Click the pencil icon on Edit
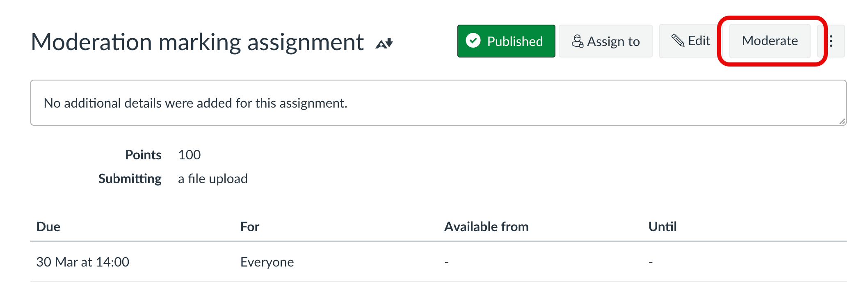Image resolution: width=868 pixels, height=285 pixels. pos(678,41)
